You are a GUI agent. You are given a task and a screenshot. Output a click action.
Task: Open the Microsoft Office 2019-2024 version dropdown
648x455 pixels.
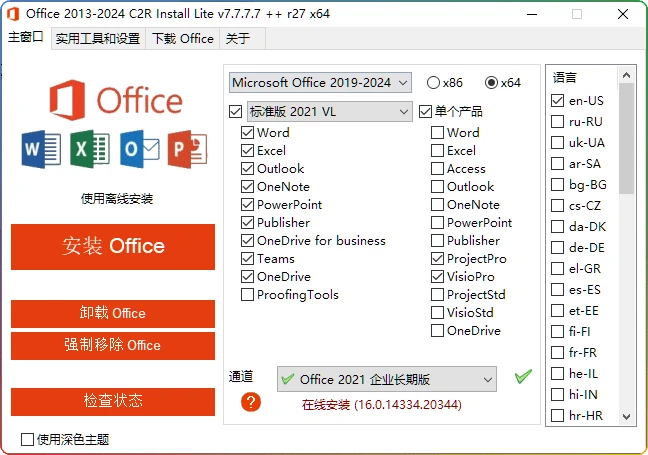pyautogui.click(x=320, y=83)
